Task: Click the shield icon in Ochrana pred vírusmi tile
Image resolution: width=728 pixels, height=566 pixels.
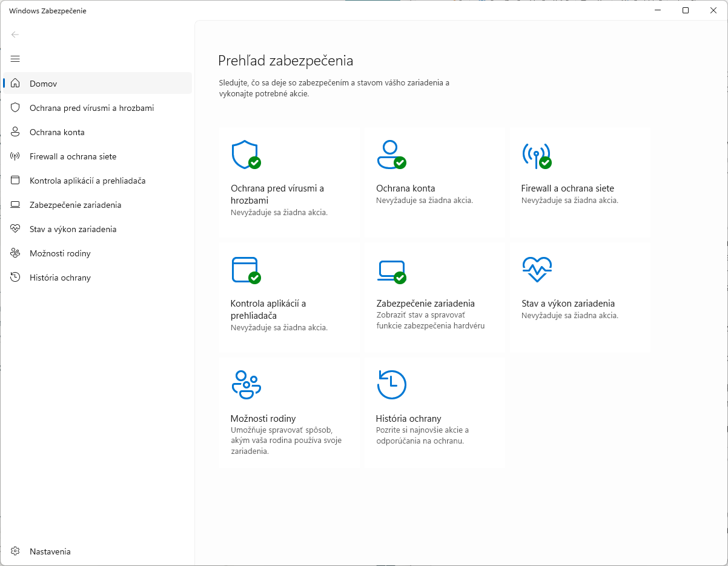Action: pyautogui.click(x=245, y=155)
